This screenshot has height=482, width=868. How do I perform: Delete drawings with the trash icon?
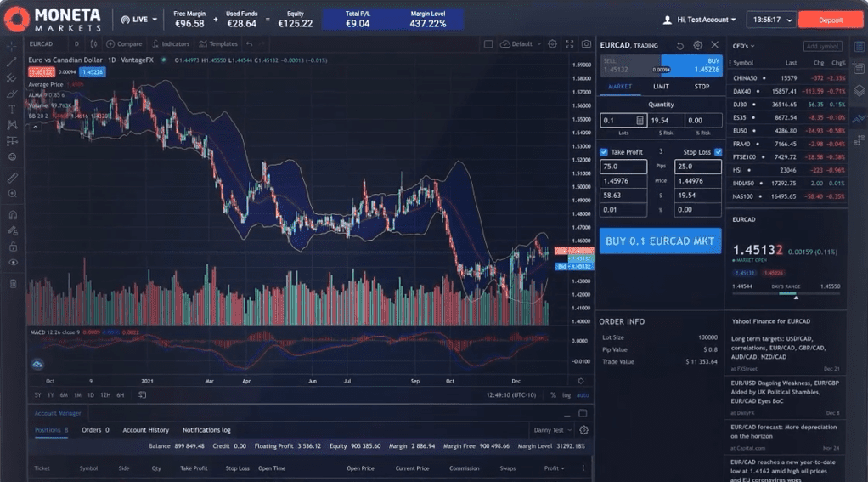(x=12, y=284)
